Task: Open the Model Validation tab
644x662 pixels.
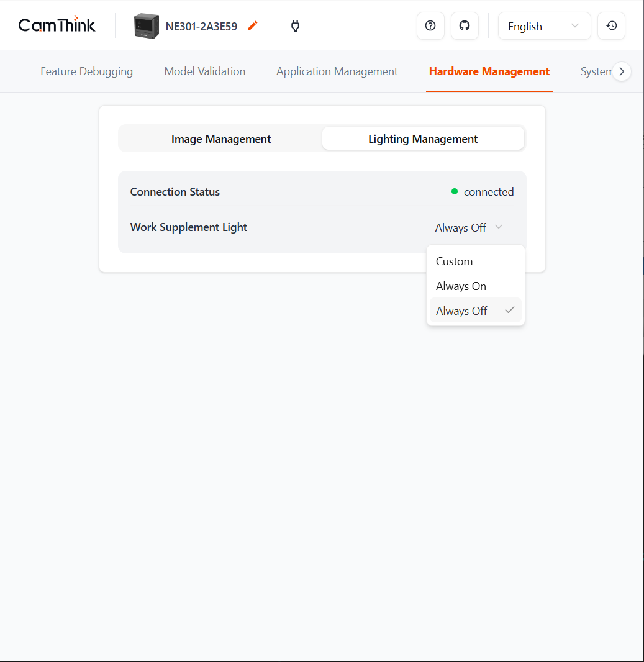Action: 205,71
